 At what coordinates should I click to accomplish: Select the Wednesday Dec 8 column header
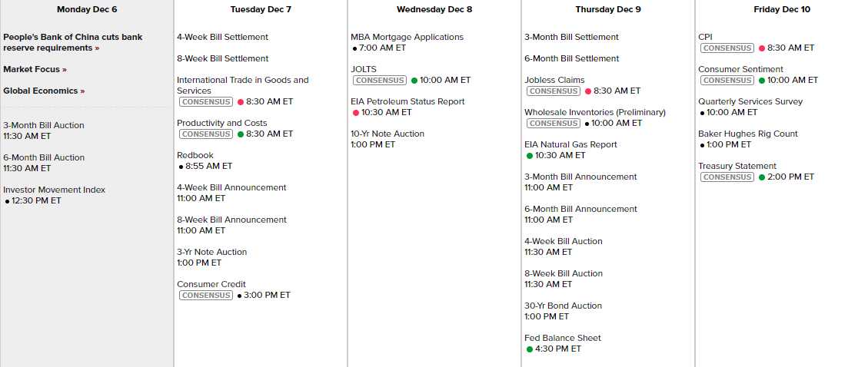(434, 9)
